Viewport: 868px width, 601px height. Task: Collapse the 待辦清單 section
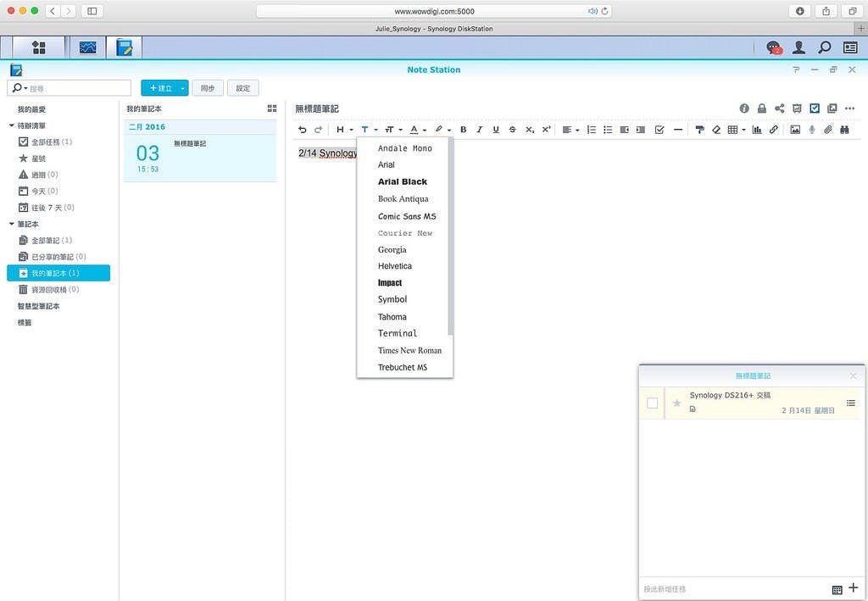[13, 125]
